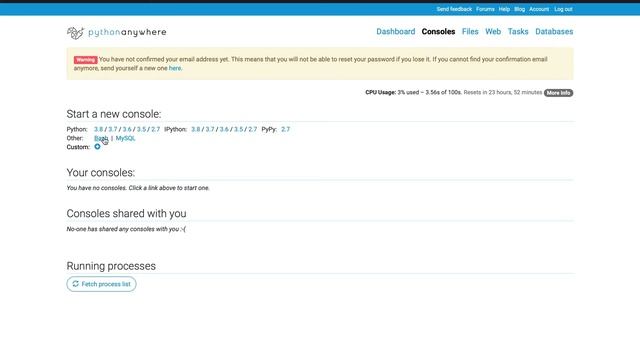Open the Help link
The image size is (640, 360).
tap(504, 9)
